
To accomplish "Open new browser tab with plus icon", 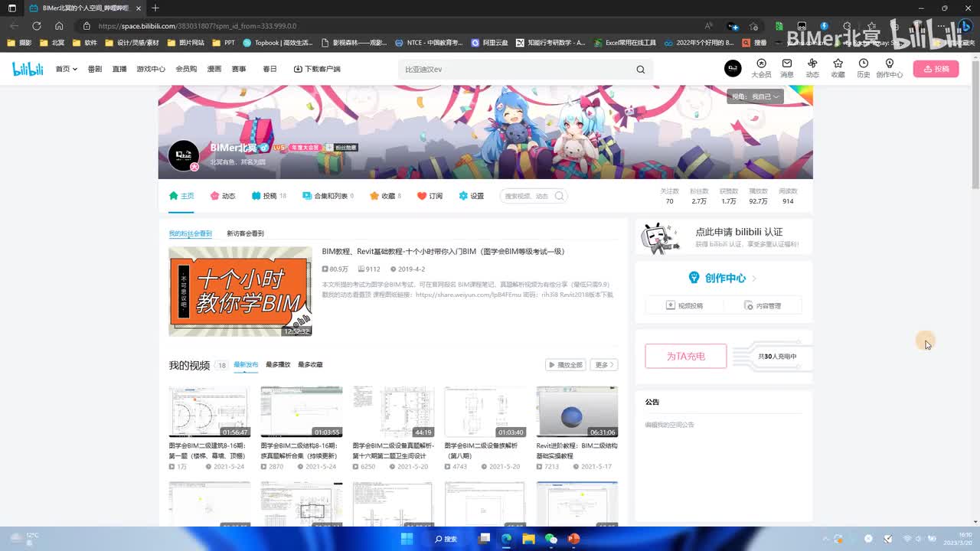I will click(155, 8).
